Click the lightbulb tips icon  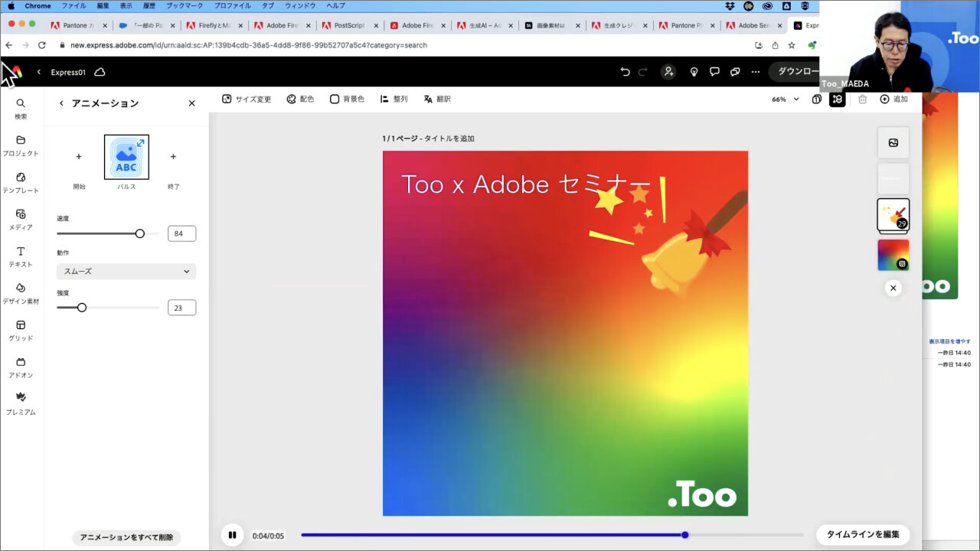(694, 72)
